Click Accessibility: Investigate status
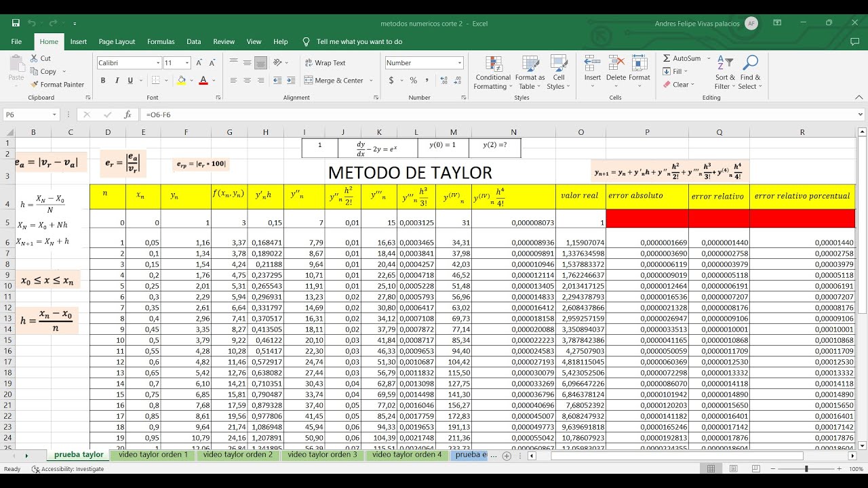 tap(68, 469)
